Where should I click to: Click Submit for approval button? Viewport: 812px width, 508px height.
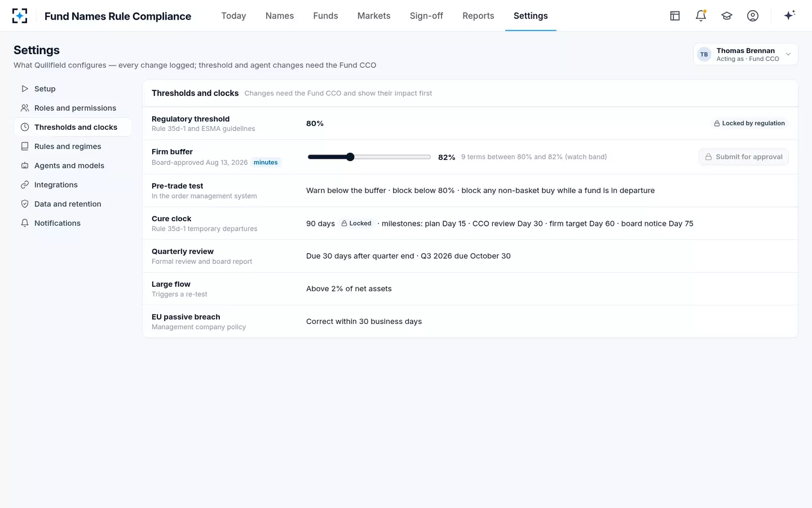744,157
